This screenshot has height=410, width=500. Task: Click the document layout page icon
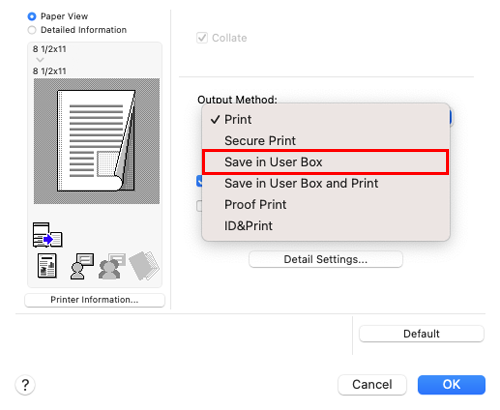pos(47,266)
